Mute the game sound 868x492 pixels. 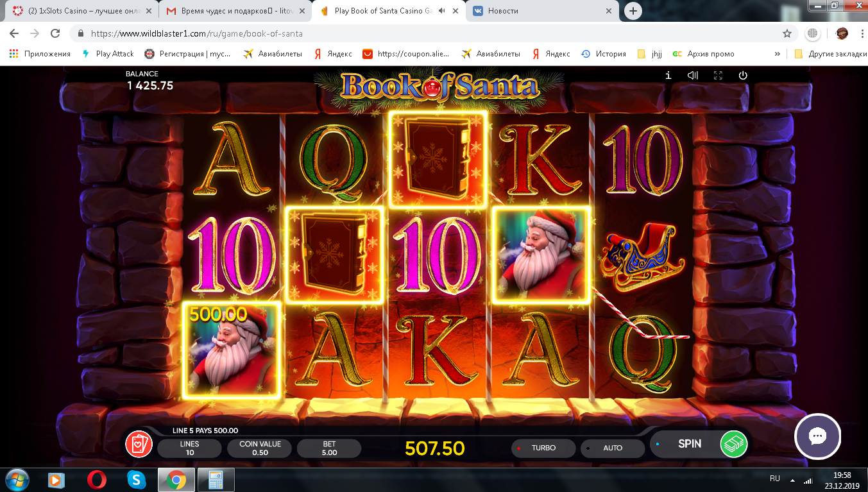tap(693, 75)
